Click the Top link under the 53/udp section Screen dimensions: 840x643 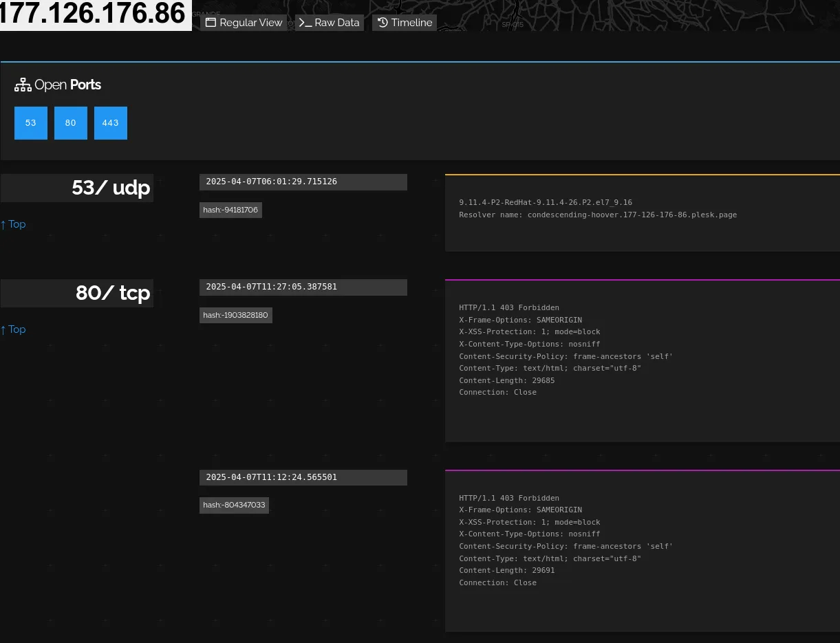click(12, 224)
